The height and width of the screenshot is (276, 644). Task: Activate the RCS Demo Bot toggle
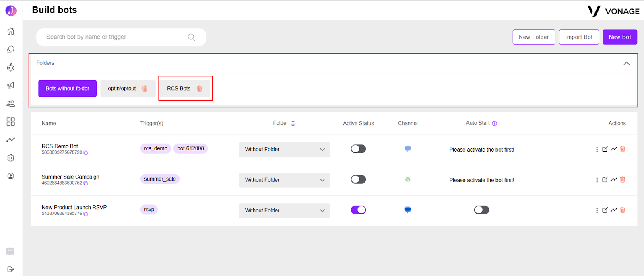point(358,149)
